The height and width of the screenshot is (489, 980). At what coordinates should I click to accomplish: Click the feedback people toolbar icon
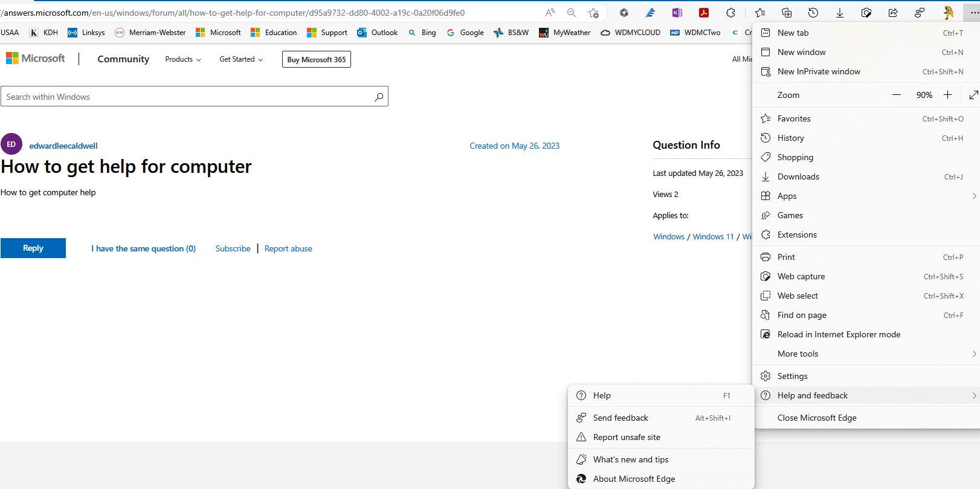coord(920,13)
